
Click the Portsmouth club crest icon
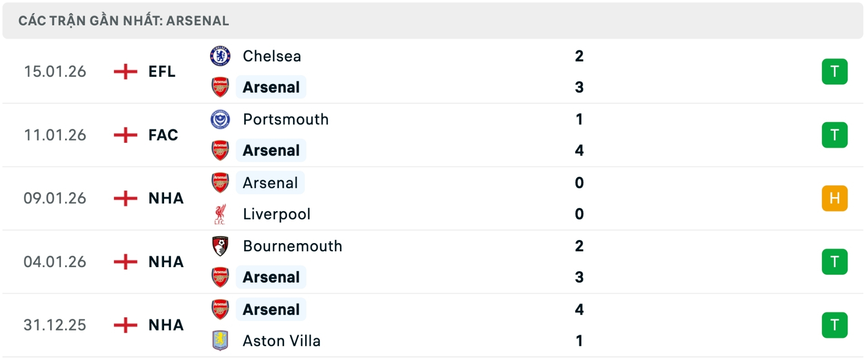220,119
